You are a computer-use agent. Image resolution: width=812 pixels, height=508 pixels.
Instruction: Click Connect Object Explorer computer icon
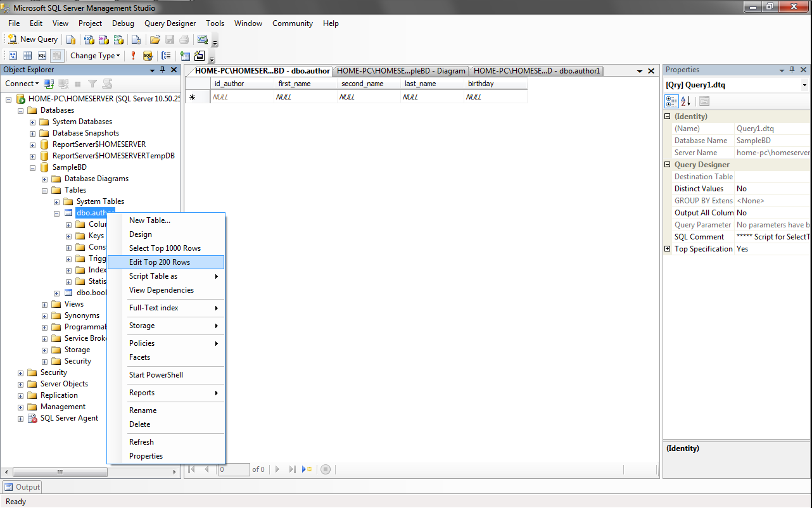tap(49, 84)
